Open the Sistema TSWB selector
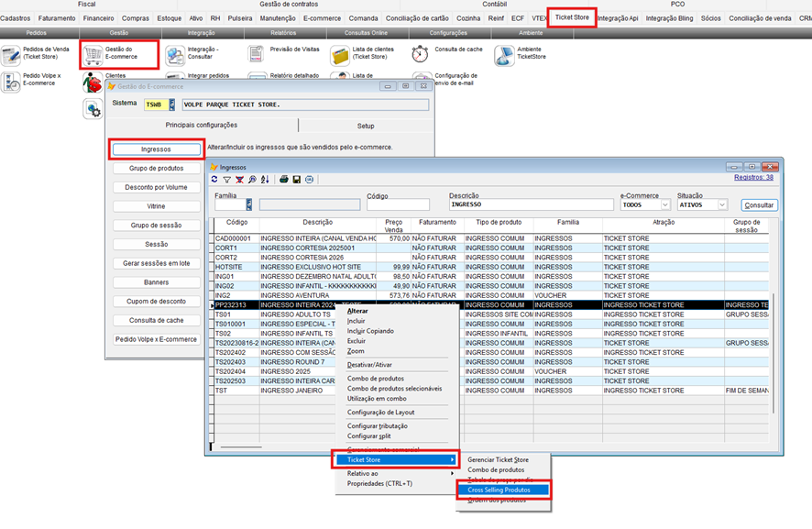 tap(171, 105)
